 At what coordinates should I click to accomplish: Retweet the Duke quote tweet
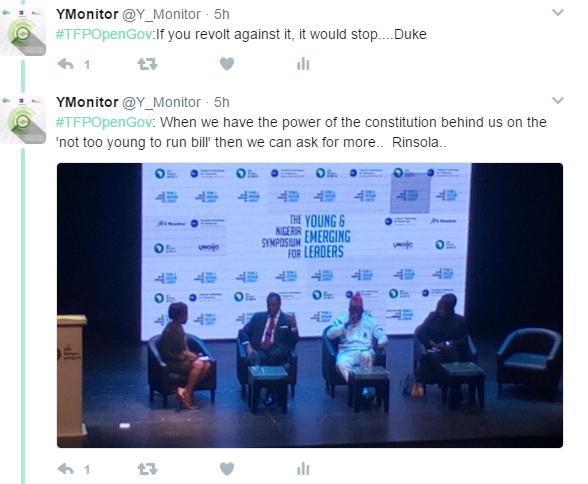(147, 64)
